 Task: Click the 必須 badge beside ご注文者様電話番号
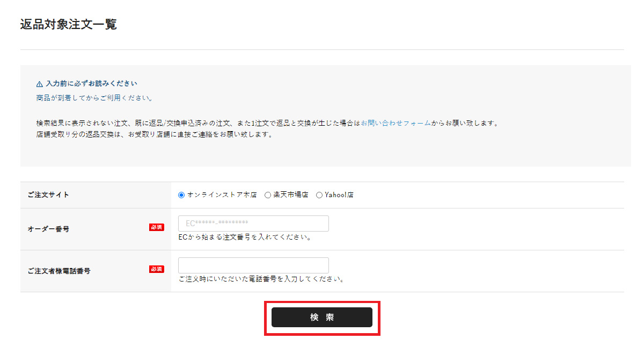[157, 269]
